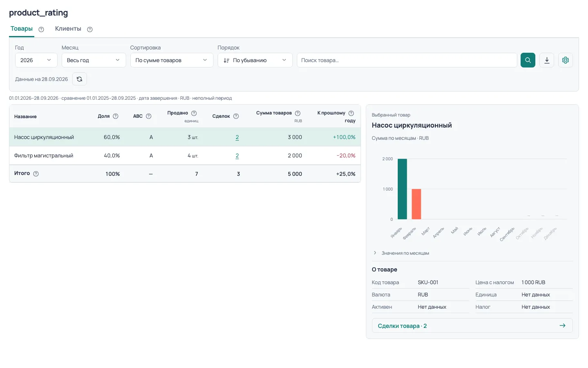
Task: Select Насос циркуляционный row name
Action: [x=44, y=137]
